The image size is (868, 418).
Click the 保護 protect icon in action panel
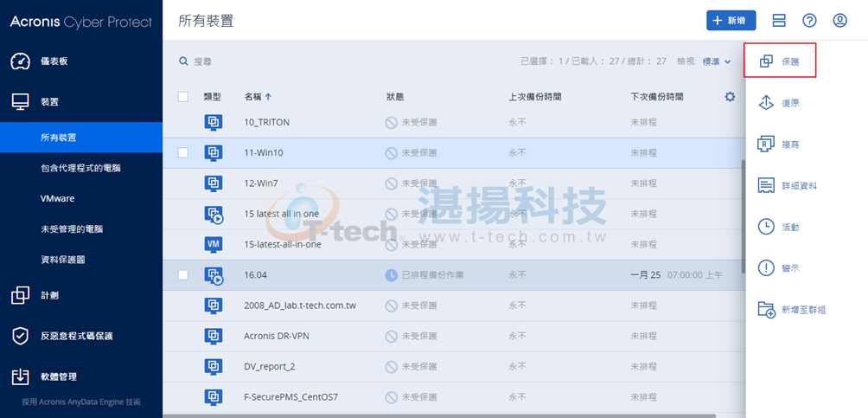pos(766,61)
